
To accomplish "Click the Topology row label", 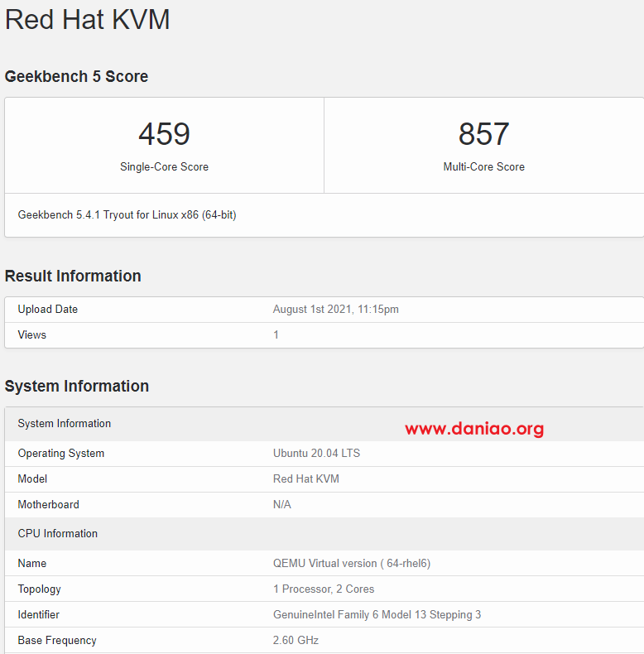I will tap(40, 589).
